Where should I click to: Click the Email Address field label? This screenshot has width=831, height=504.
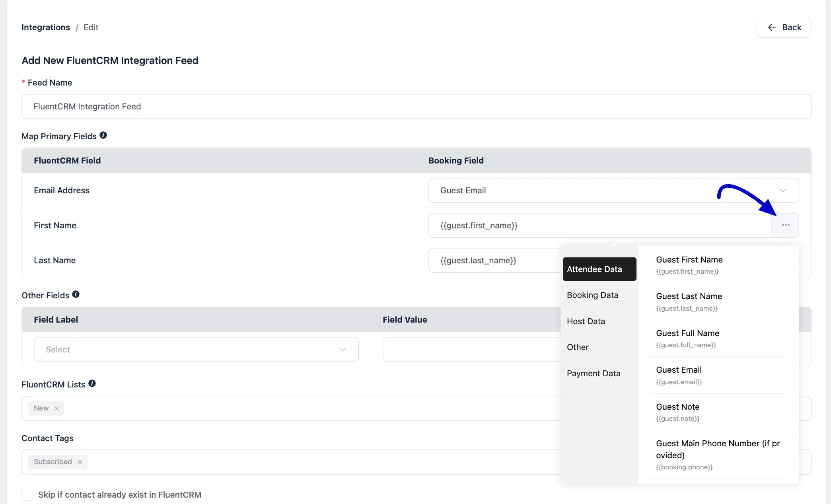[x=62, y=190]
